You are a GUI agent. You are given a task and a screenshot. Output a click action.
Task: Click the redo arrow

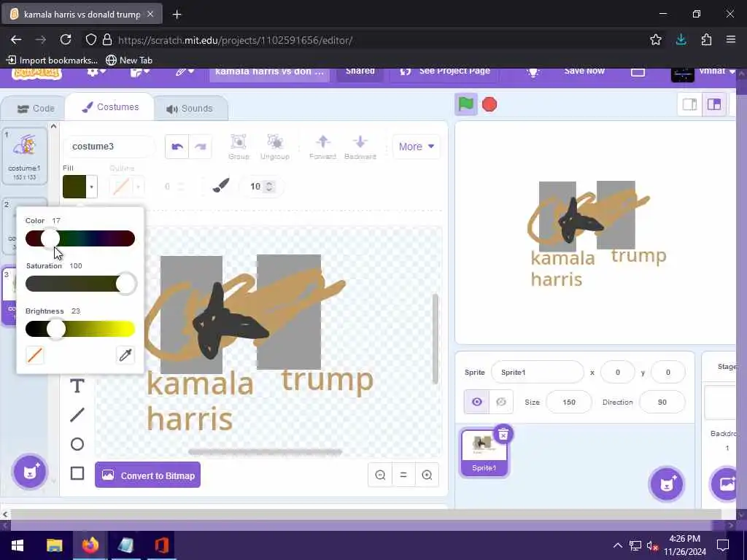[x=201, y=147]
